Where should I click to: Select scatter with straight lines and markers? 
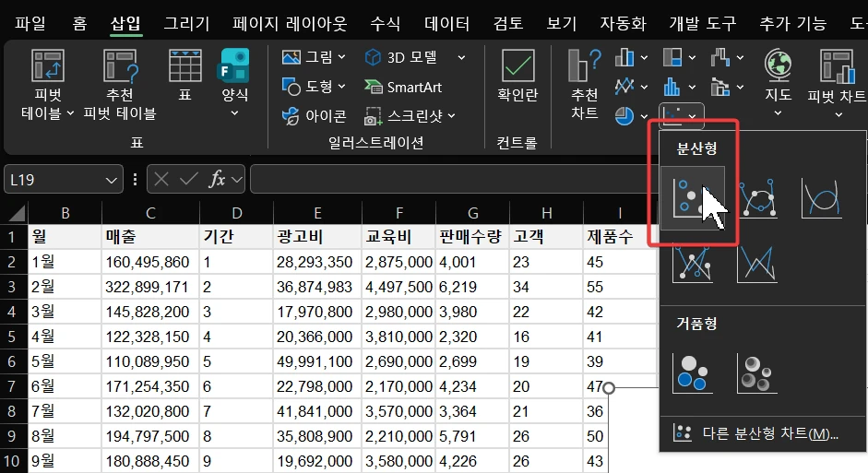click(692, 263)
